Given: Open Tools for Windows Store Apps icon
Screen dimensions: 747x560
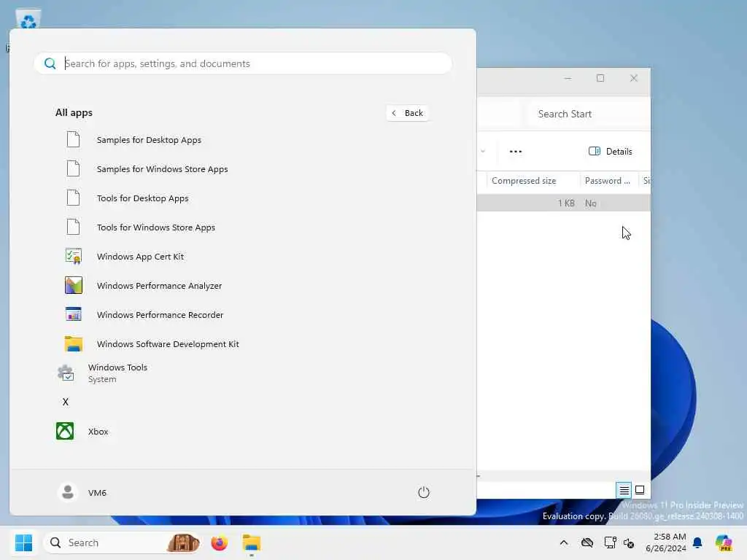Looking at the screenshot, I should [x=73, y=227].
